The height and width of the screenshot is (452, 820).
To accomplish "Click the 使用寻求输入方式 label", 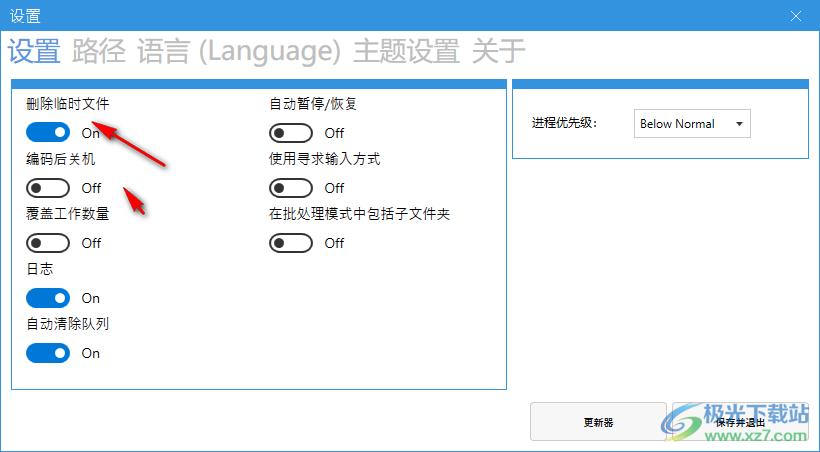I will click(324, 159).
